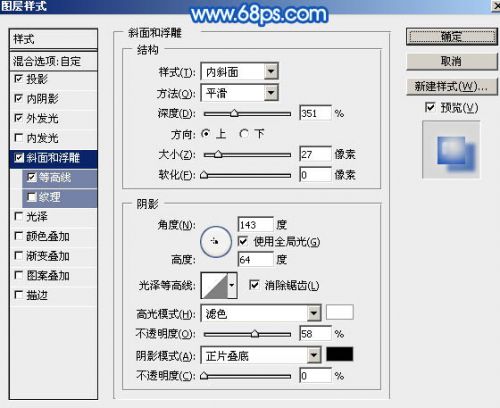Enable the 内发光 inner glow checkbox
The width and height of the screenshot is (500, 408).
[19, 138]
